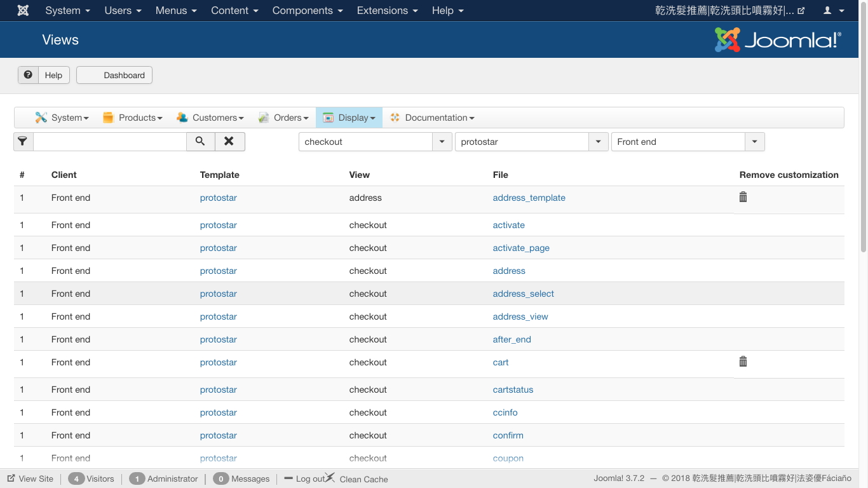Delete cart customization via trash icon
The height and width of the screenshot is (488, 868).
click(743, 362)
